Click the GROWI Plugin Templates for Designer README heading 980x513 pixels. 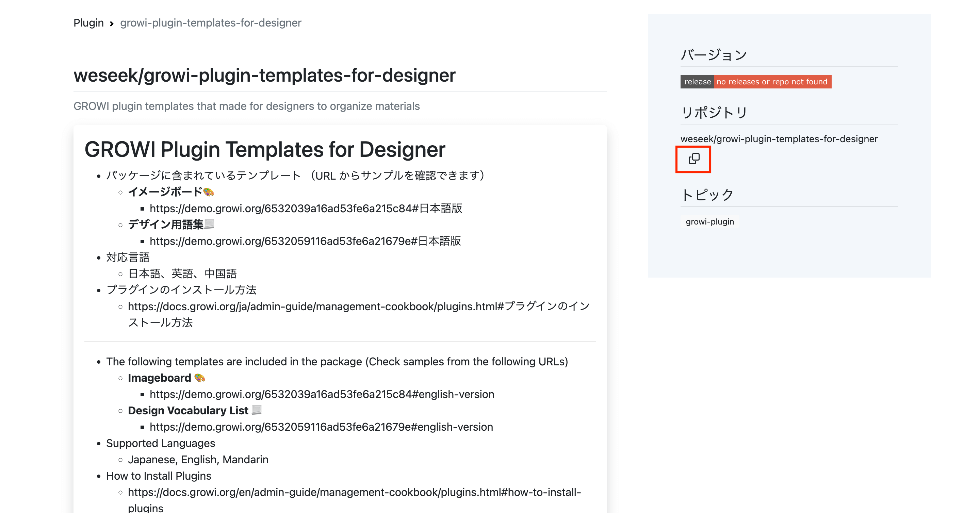coord(265,149)
